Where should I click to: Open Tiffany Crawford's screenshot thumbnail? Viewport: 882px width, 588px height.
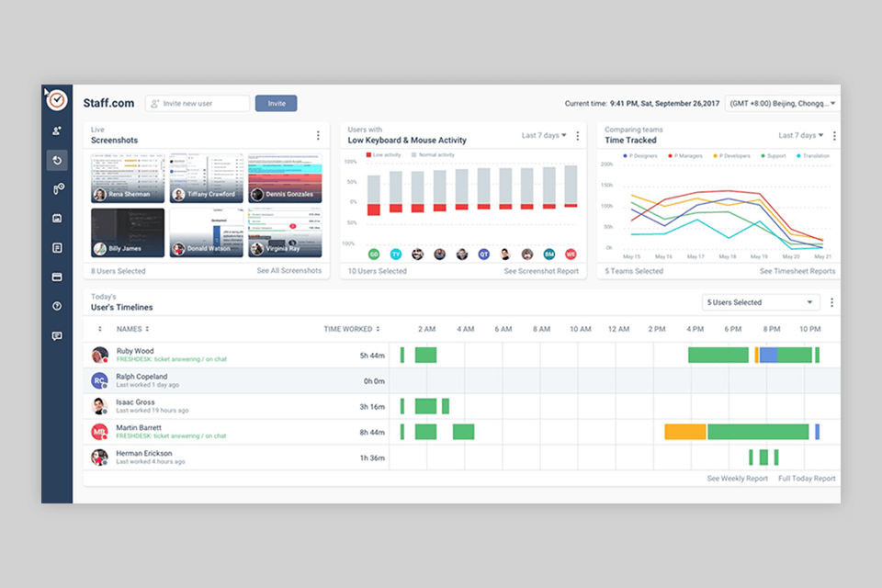(x=207, y=178)
